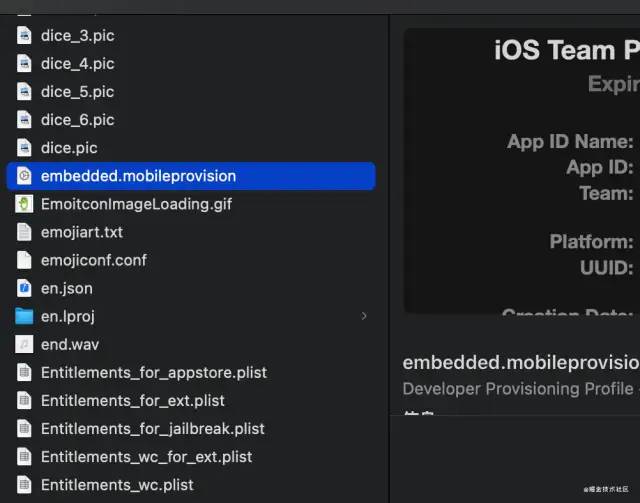Select emojiart.txt in the list
Image resolution: width=640 pixels, height=503 pixels.
(191, 232)
